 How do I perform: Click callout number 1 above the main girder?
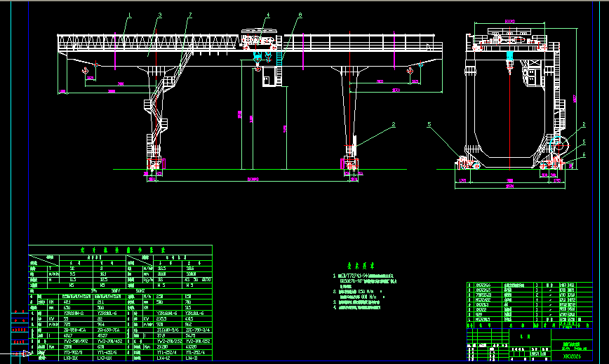129,15
